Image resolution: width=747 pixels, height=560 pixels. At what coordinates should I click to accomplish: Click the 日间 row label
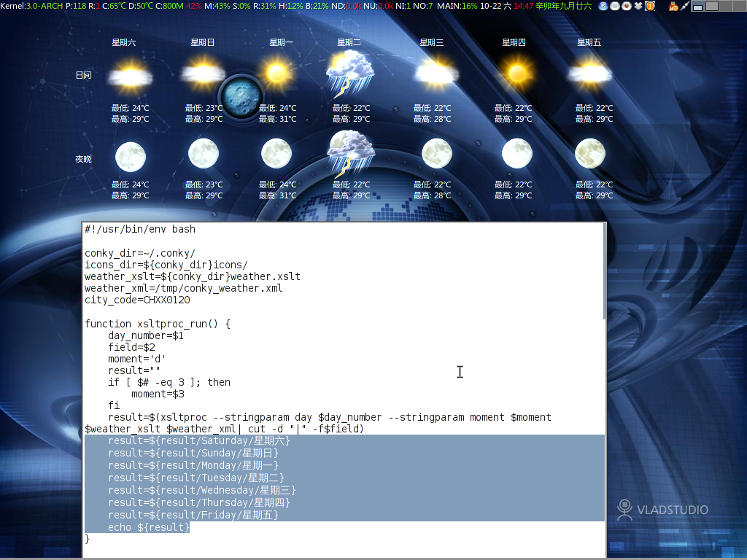tap(83, 75)
